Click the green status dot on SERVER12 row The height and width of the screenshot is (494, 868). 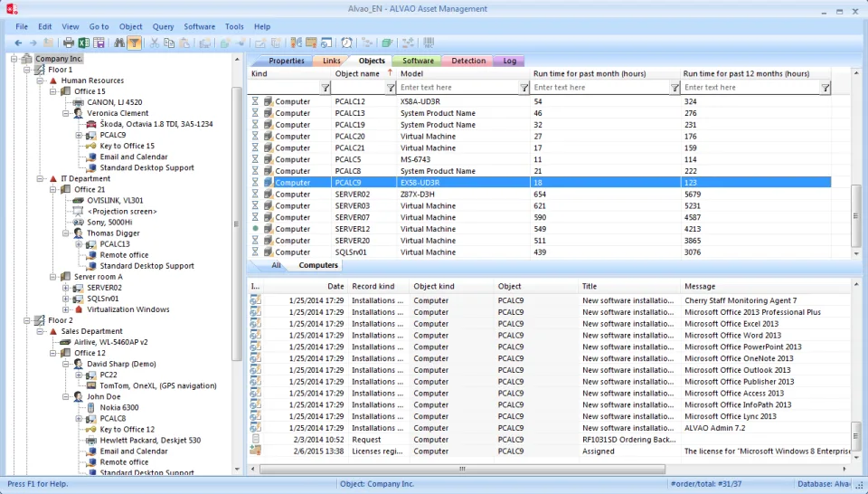255,228
